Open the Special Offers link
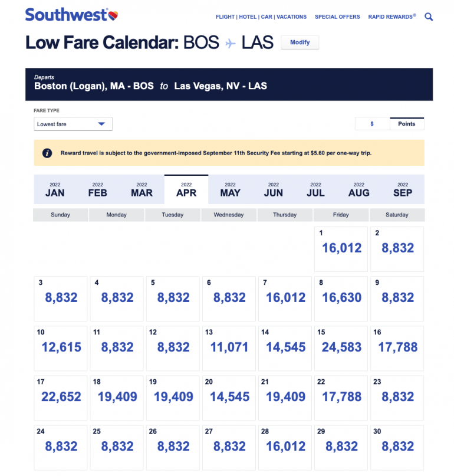The image size is (454, 476). pos(337,17)
